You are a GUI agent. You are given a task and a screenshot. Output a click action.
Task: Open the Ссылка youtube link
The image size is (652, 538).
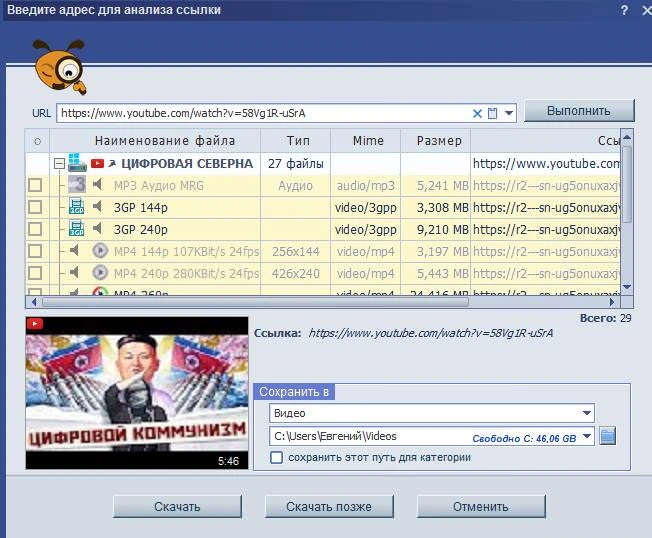pyautogui.click(x=431, y=333)
